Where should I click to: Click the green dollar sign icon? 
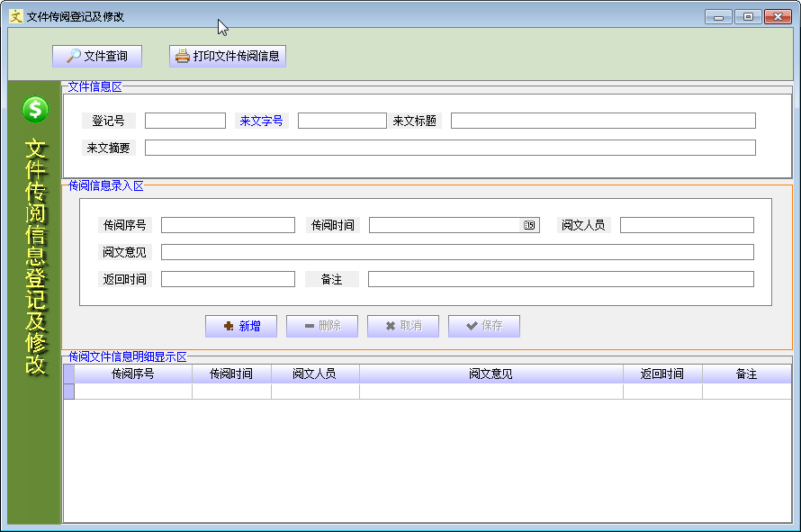pyautogui.click(x=35, y=109)
